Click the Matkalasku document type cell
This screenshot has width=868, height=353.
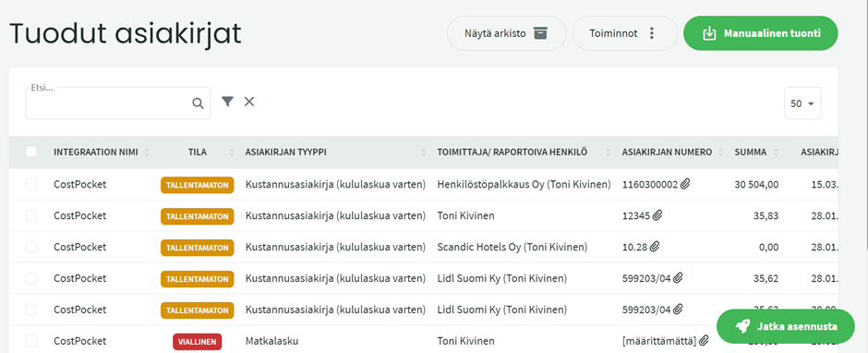point(271,340)
